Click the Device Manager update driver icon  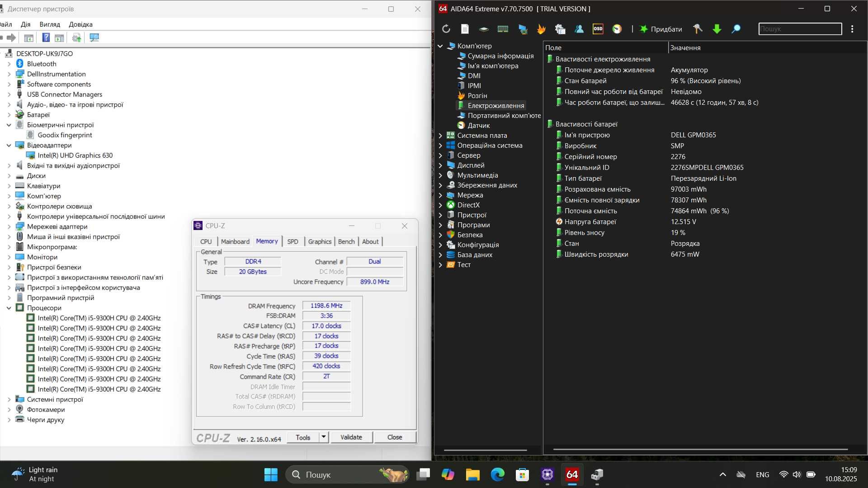[76, 38]
